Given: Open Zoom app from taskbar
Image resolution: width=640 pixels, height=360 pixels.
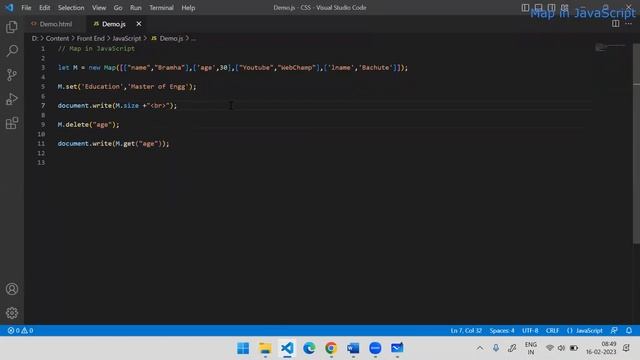Looking at the screenshot, I should (x=376, y=348).
